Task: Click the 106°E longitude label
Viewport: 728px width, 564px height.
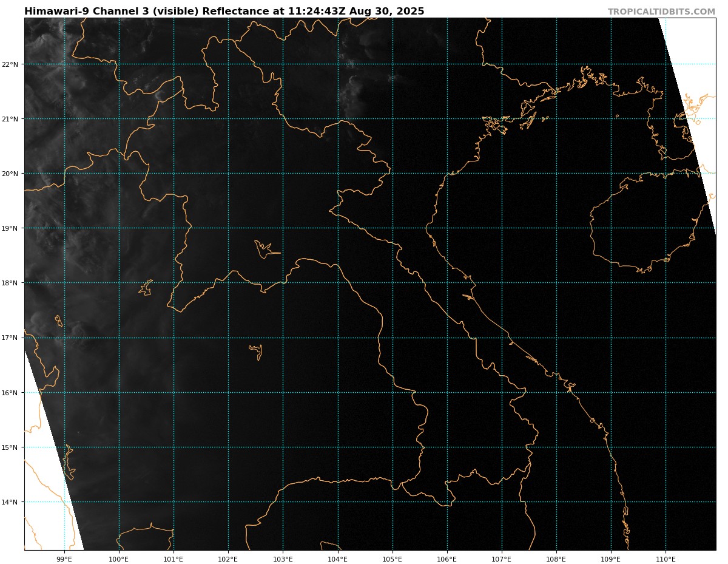Action: [447, 559]
